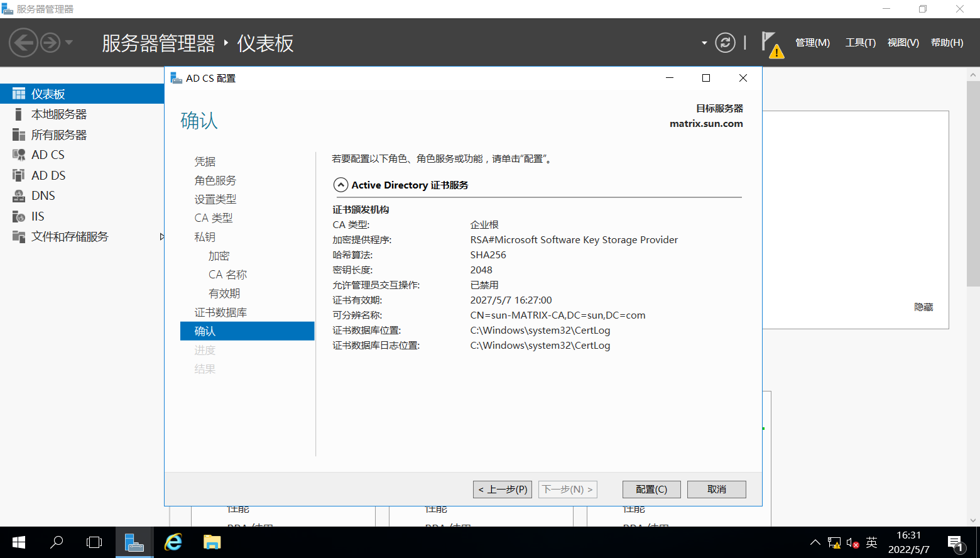
Task: Click the AD CS sidebar icon
Action: pyautogui.click(x=19, y=155)
